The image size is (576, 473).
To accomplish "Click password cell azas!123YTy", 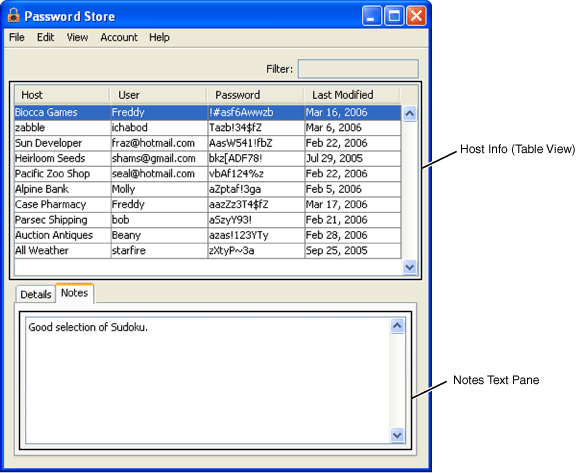I will 256,235.
